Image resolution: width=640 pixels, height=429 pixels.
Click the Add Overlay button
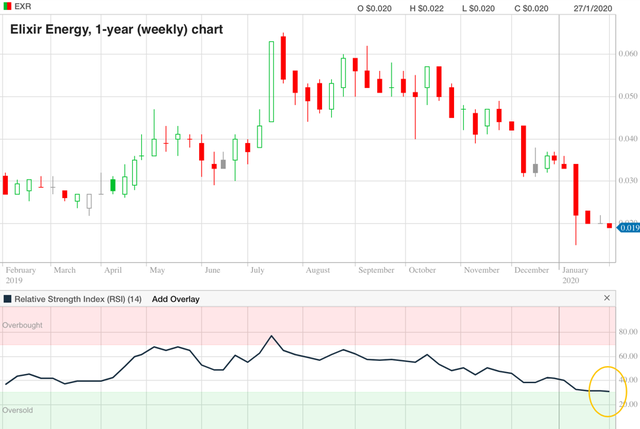(x=176, y=299)
